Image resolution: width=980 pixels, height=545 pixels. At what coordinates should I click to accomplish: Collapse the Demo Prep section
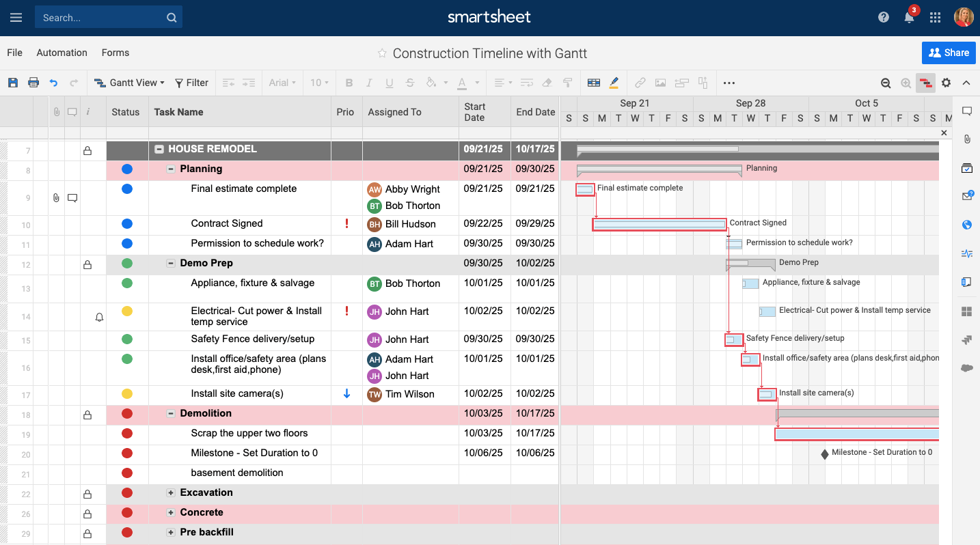click(x=171, y=264)
